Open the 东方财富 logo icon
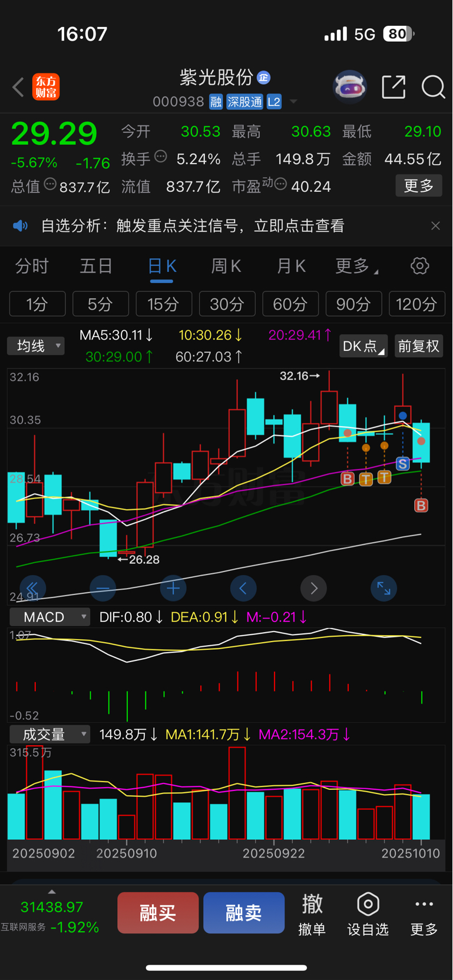 [x=46, y=87]
